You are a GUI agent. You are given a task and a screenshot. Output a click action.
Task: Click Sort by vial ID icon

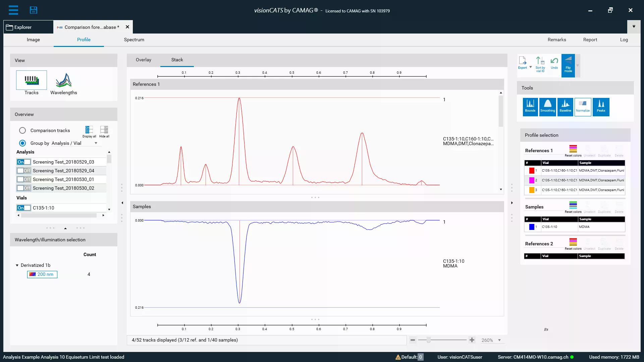[x=540, y=64]
